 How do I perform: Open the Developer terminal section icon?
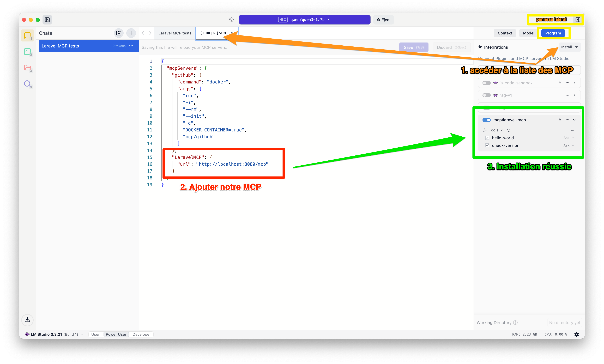pos(27,52)
